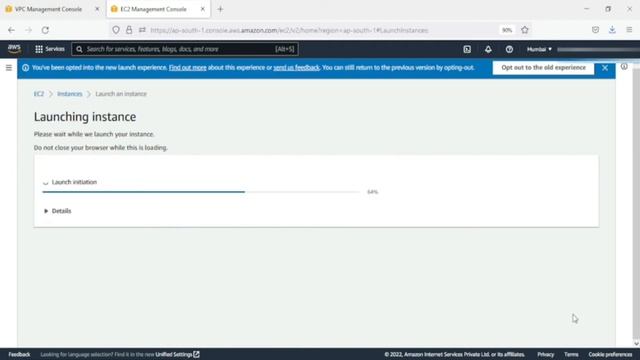
Task: Click the Feedback link in the footer
Action: pos(19,354)
